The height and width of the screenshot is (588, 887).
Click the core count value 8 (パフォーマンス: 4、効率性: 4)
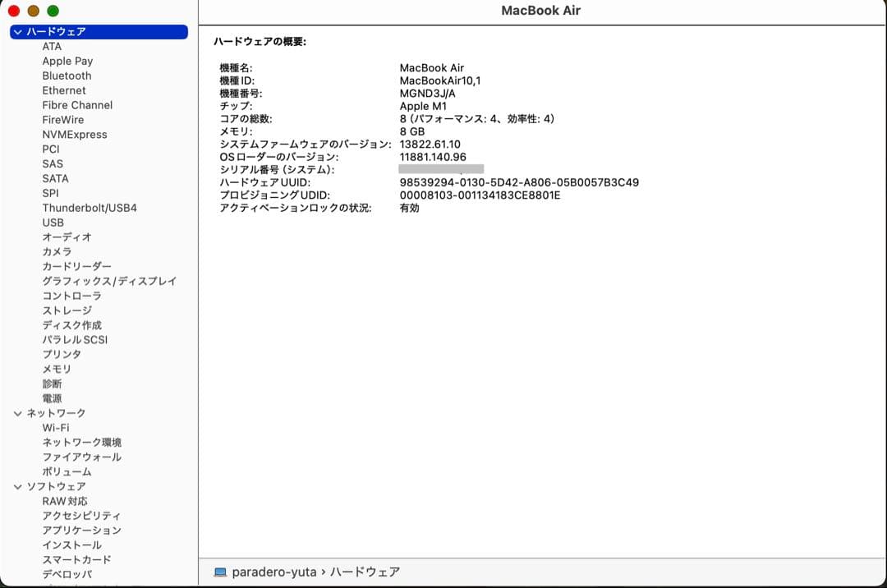(x=477, y=119)
